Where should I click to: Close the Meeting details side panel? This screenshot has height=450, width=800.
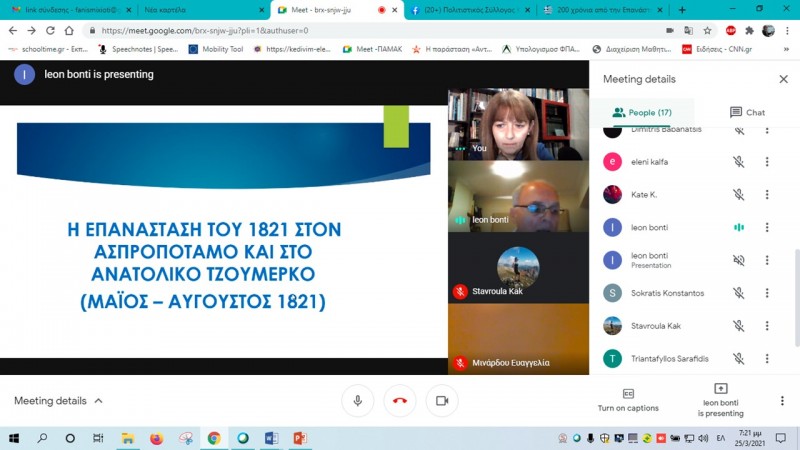point(783,79)
